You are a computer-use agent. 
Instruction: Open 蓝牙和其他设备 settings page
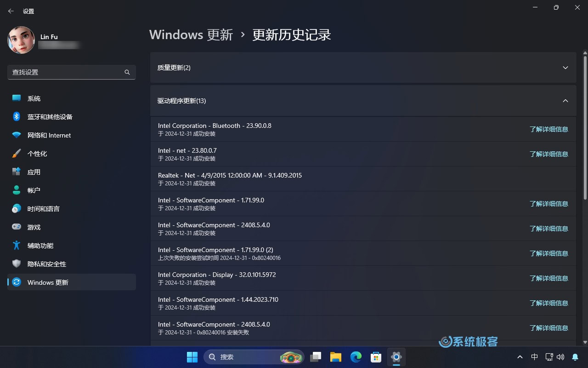click(x=72, y=117)
